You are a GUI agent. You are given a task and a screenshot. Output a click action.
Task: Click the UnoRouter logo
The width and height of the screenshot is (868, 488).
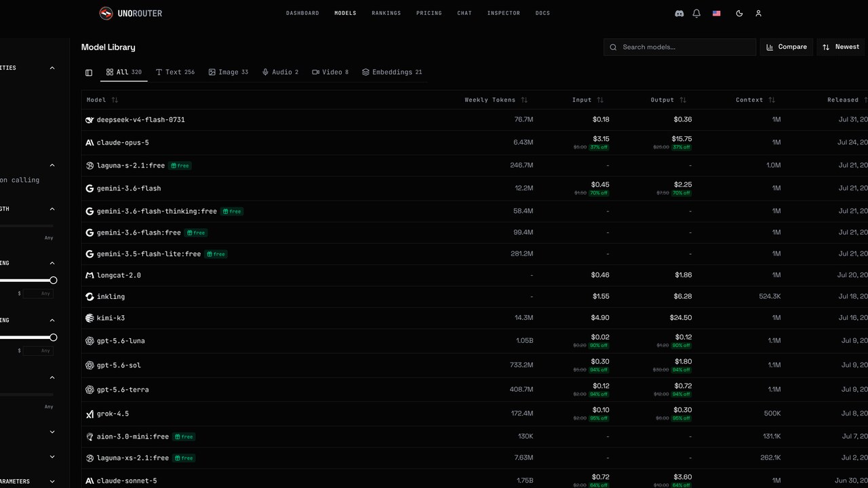(131, 13)
